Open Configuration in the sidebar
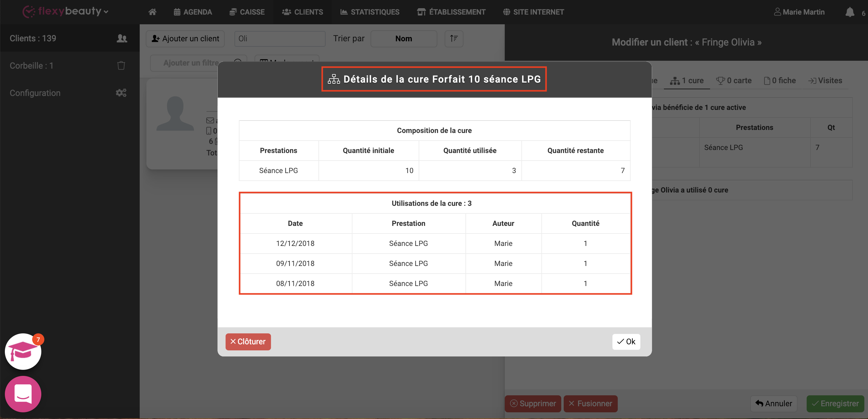The height and width of the screenshot is (419, 868). coord(70,93)
